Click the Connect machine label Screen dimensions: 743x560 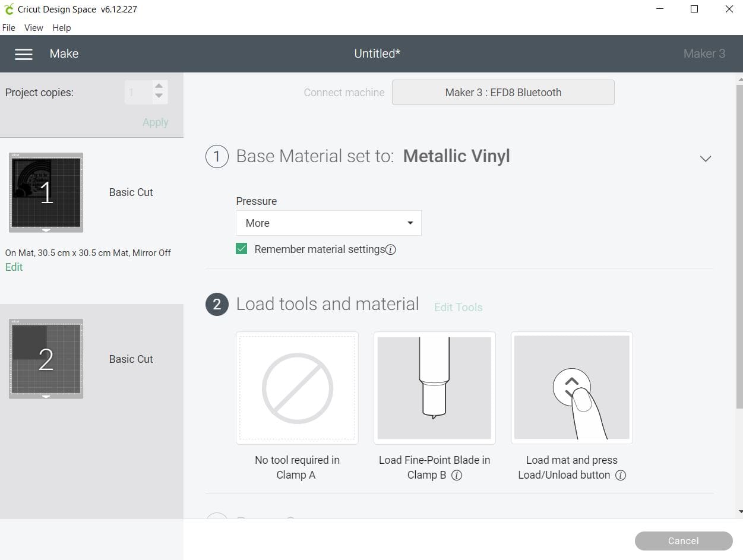[x=344, y=93]
